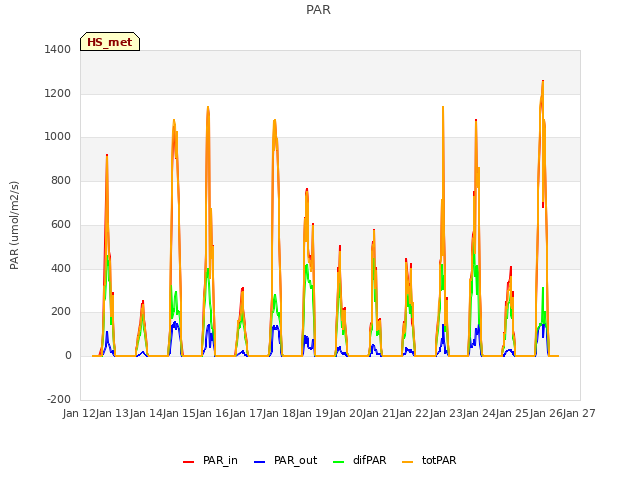Image resolution: width=640 pixels, height=480 pixels.
Task: Click the PAR chart title
Action: pyautogui.click(x=318, y=10)
